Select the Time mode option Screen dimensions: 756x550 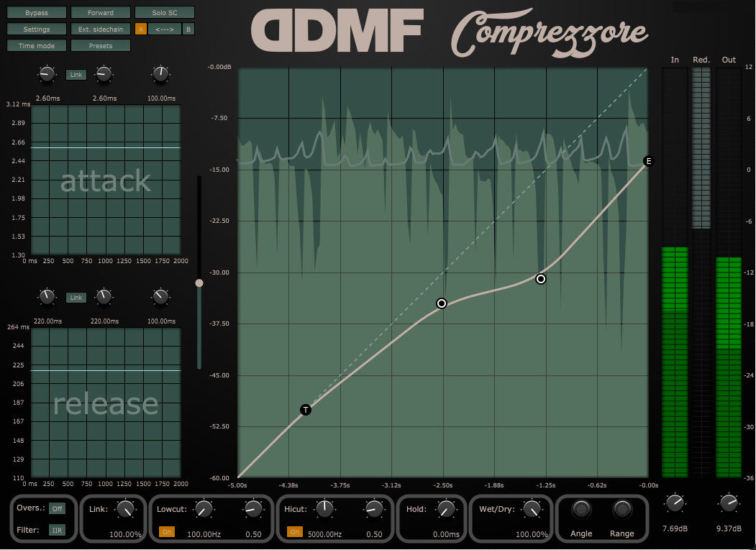(37, 45)
